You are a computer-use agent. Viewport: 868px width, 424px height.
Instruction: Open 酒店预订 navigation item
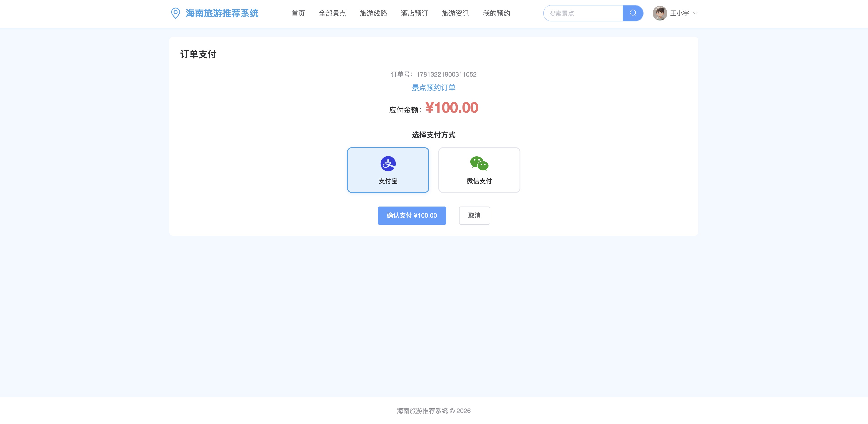click(414, 13)
